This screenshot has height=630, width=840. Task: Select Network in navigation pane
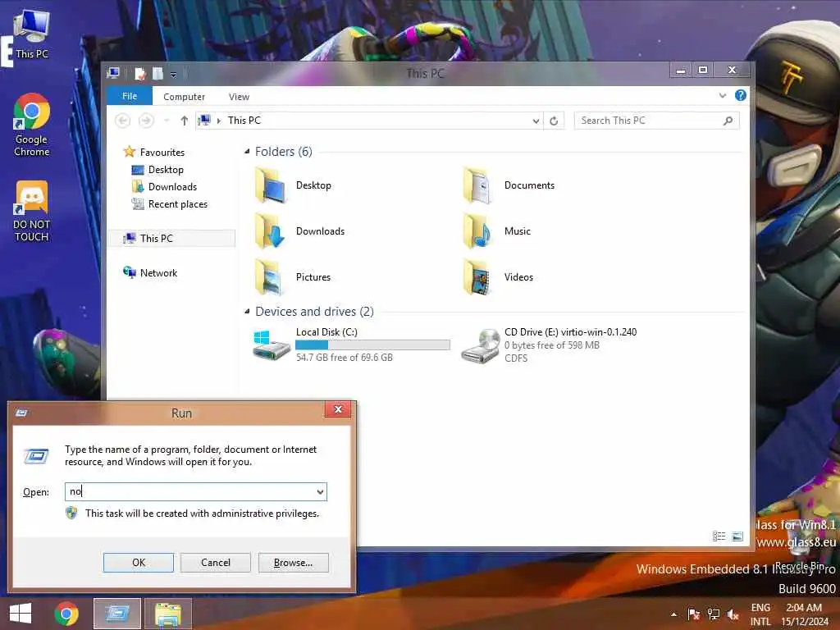click(150, 272)
